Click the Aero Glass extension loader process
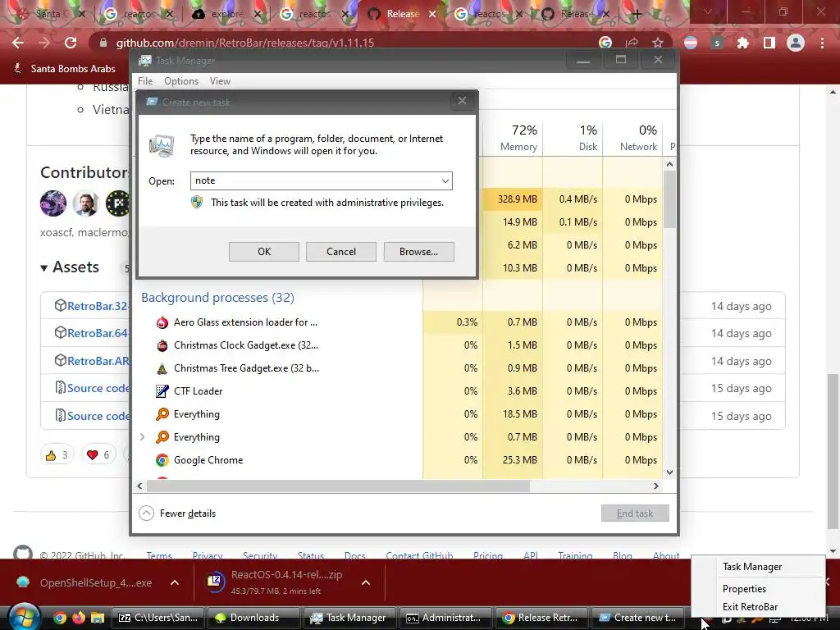Image resolution: width=840 pixels, height=630 pixels. [245, 322]
